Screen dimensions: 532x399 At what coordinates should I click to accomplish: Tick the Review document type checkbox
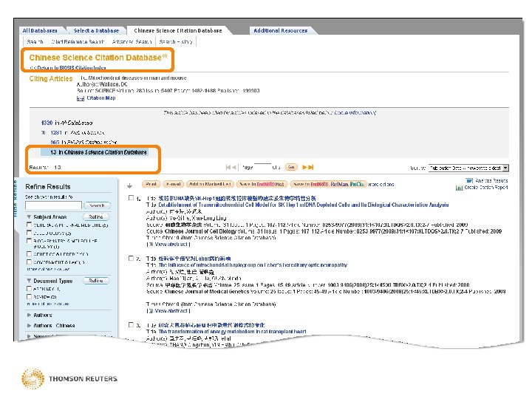[x=29, y=297]
